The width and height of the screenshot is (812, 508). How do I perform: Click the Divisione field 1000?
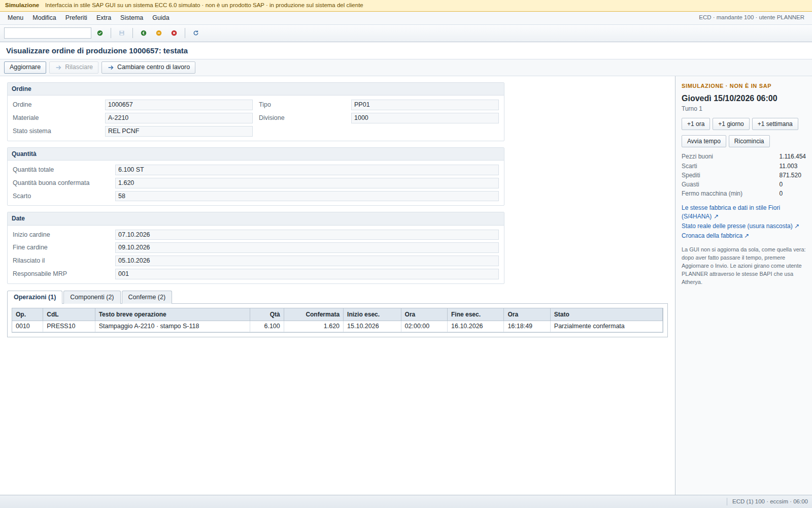coord(425,118)
